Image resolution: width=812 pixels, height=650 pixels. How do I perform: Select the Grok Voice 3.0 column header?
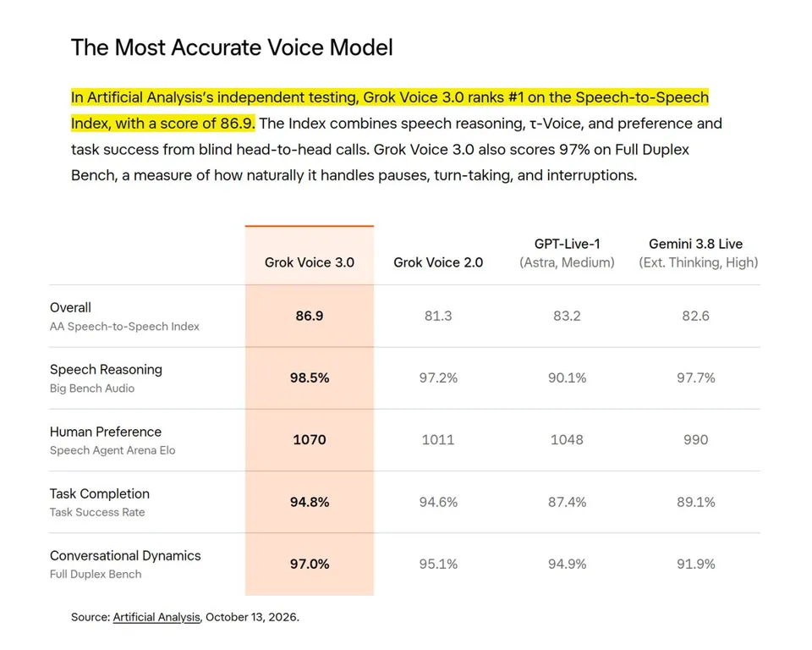[x=310, y=262]
